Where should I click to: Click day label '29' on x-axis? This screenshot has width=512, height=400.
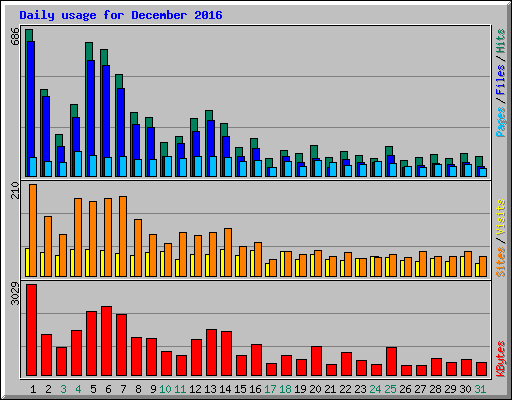tap(450, 389)
